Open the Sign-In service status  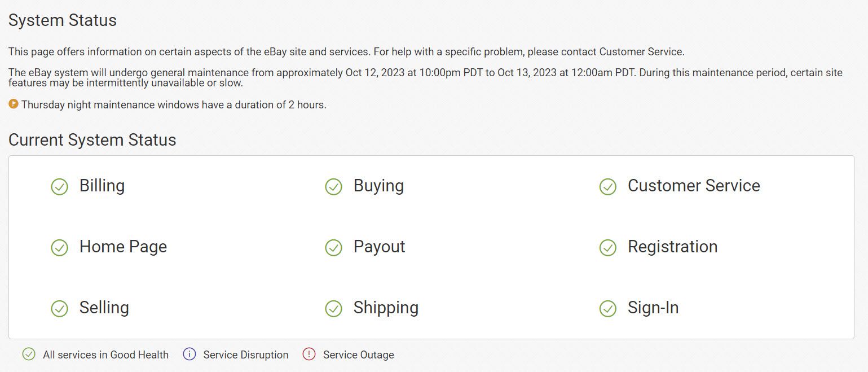pos(653,308)
